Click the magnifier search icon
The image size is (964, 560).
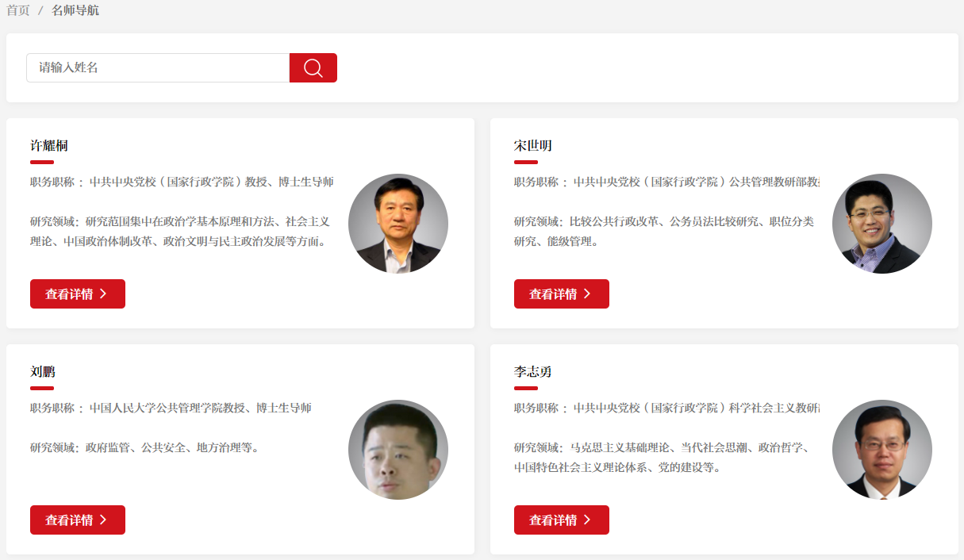click(313, 67)
